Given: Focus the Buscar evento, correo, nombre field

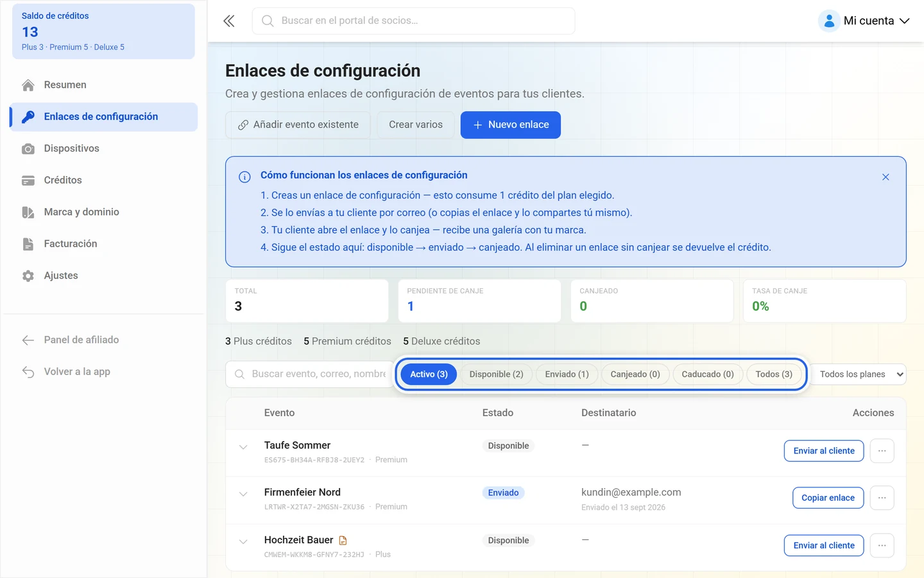Looking at the screenshot, I should pyautogui.click(x=309, y=374).
